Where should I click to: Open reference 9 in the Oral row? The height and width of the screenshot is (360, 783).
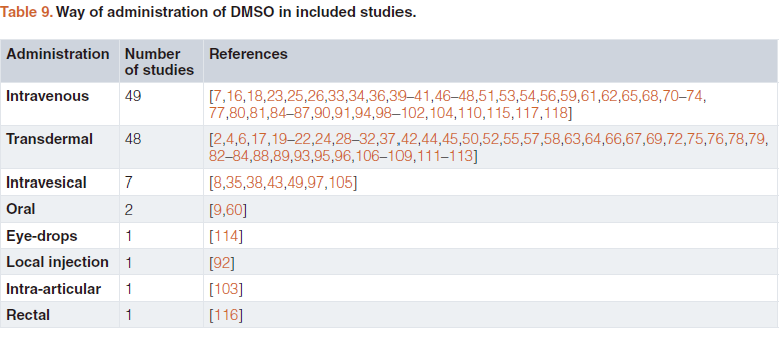(217, 209)
